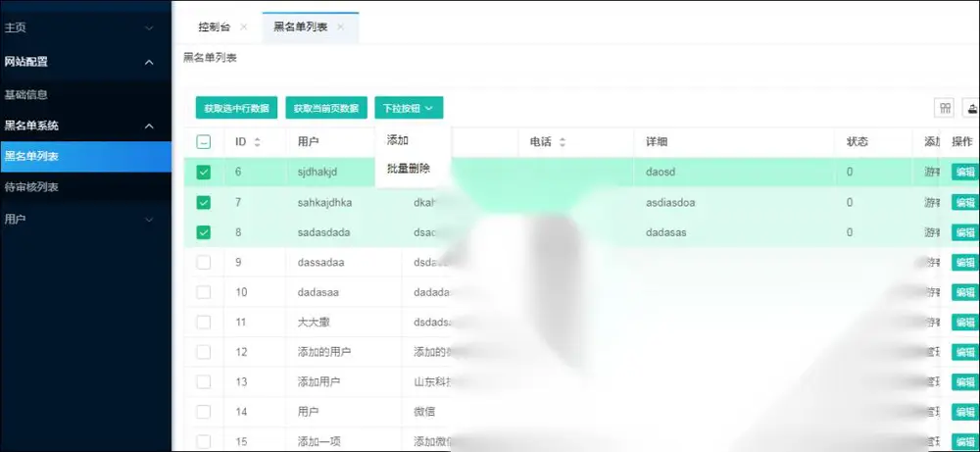Close the 黑名单列表 tab with its X
Viewport: 980px width, 452px height.
click(340, 26)
